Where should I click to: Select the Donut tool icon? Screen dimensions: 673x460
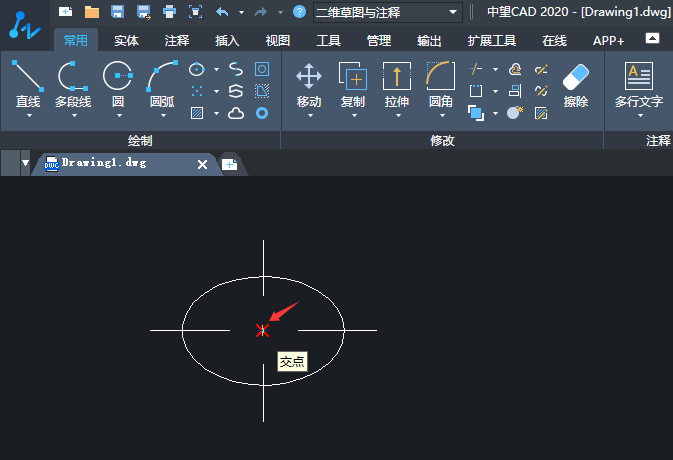click(262, 113)
